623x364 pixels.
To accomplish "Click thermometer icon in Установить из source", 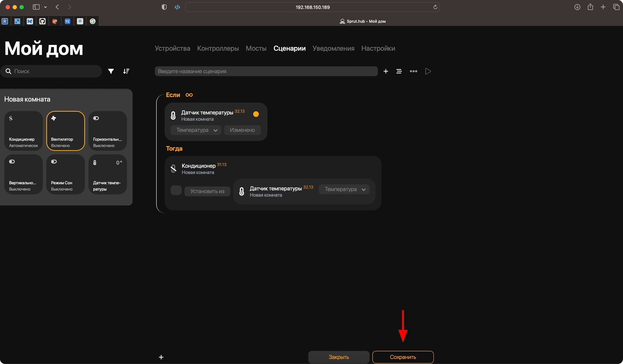I will point(242,191).
